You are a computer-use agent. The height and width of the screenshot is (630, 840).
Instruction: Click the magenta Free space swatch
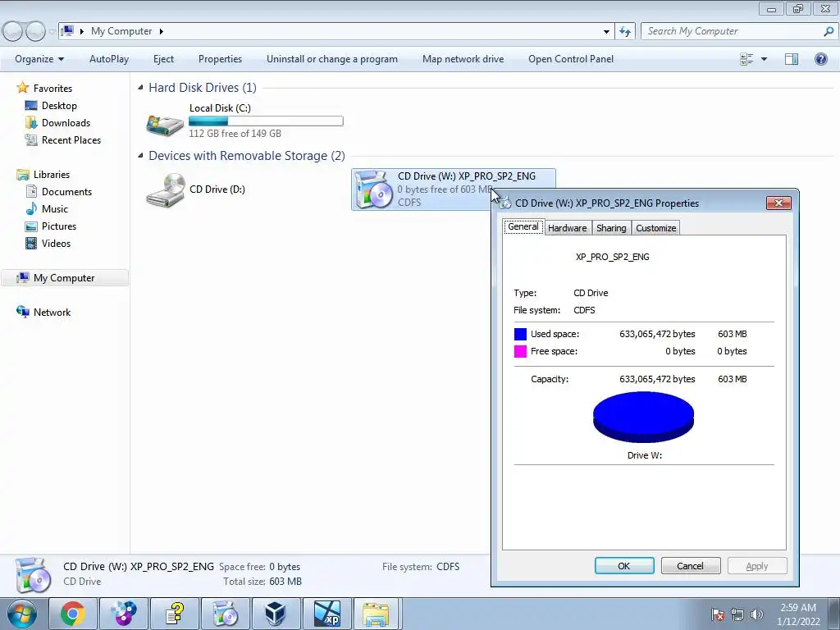click(x=520, y=351)
